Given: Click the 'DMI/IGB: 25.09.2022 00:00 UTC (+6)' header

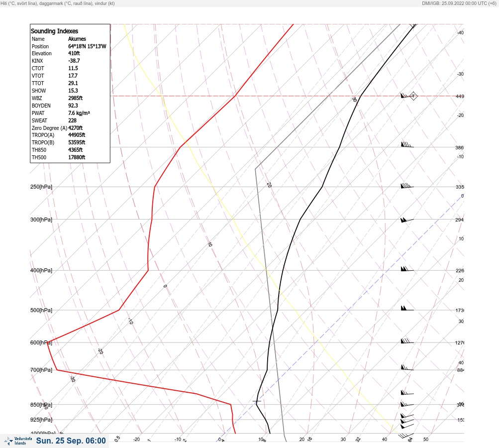Looking at the screenshot, I should (x=459, y=3).
